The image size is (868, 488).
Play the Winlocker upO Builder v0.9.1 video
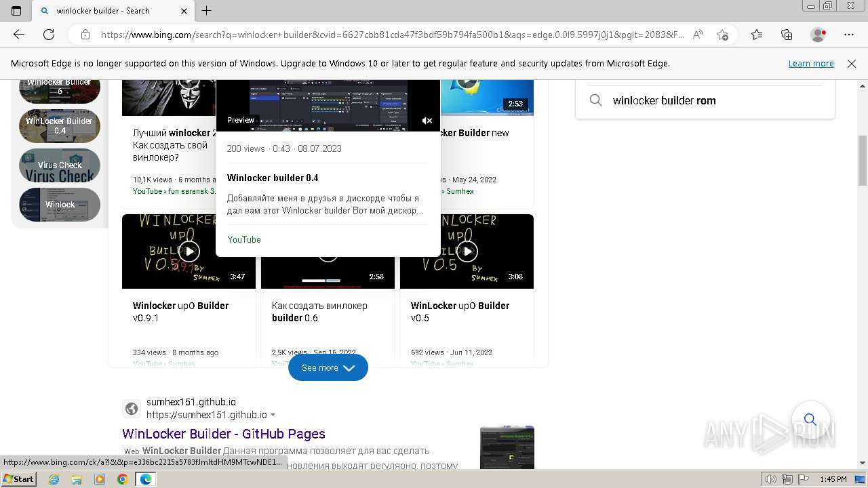coord(189,251)
